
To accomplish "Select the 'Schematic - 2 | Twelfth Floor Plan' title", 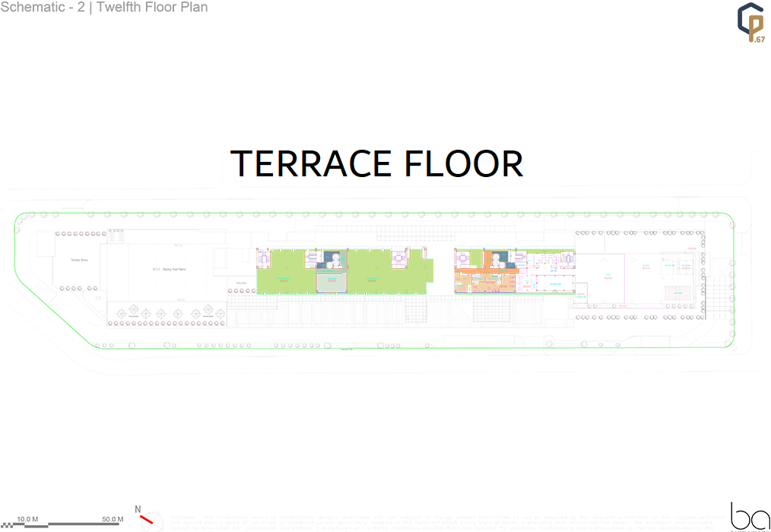I will click(104, 8).
